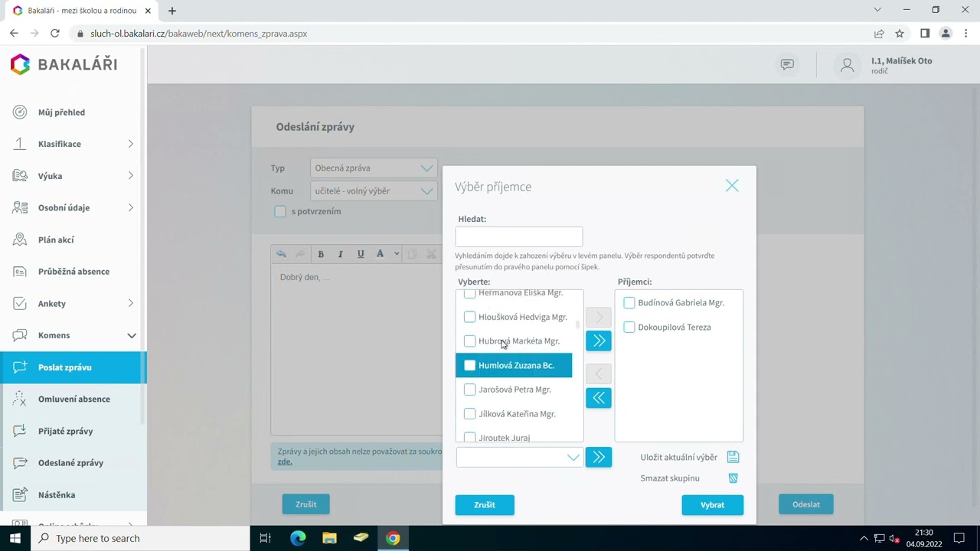Click the Ankety sidebar icon
This screenshot has height=551, width=980.
[x=20, y=304]
